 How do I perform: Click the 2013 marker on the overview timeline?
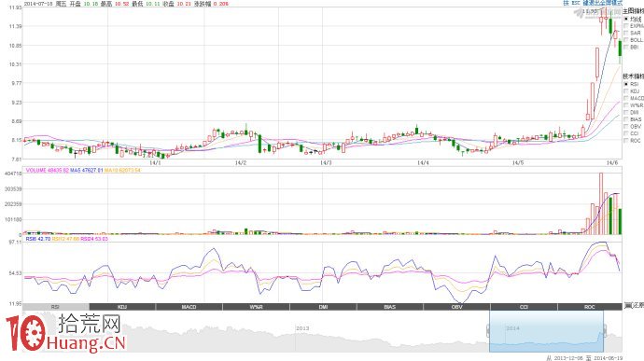(302, 328)
